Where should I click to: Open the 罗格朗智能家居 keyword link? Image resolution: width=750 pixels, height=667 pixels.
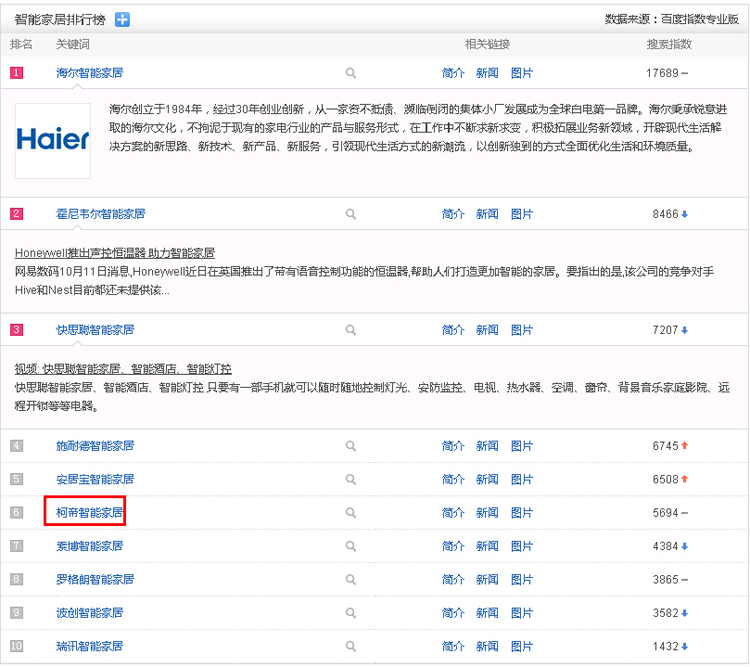point(95,579)
